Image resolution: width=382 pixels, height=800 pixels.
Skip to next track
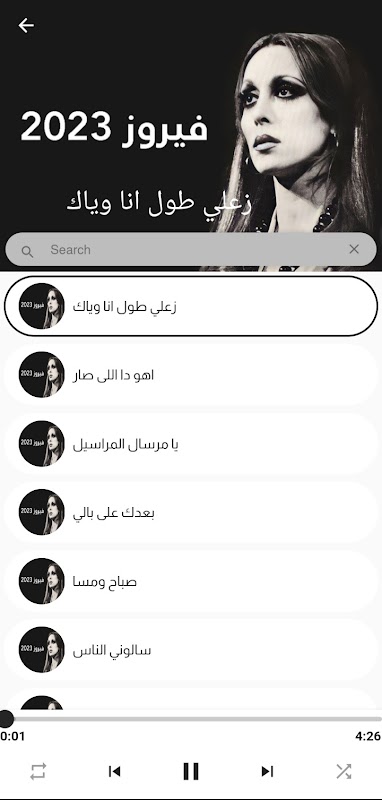pos(267,771)
